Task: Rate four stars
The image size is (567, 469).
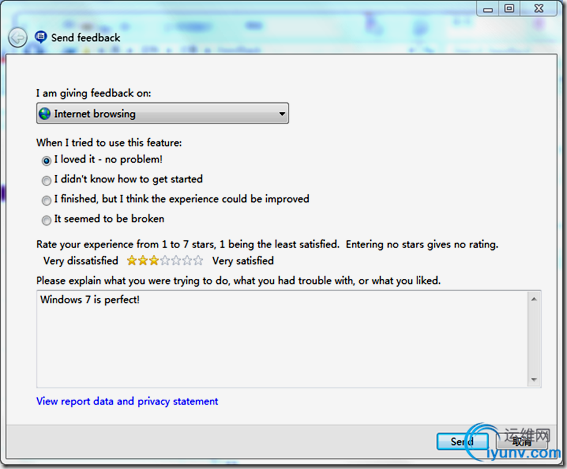Action: click(x=165, y=261)
